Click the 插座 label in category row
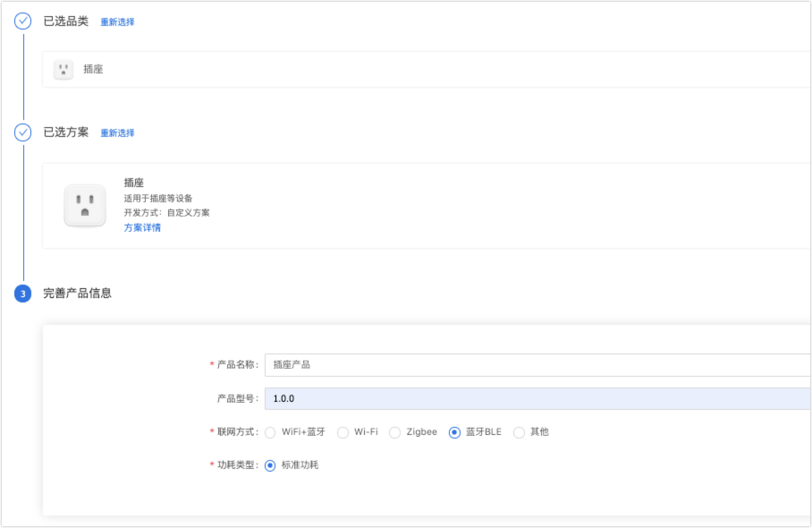The width and height of the screenshot is (812, 528). pyautogui.click(x=93, y=69)
